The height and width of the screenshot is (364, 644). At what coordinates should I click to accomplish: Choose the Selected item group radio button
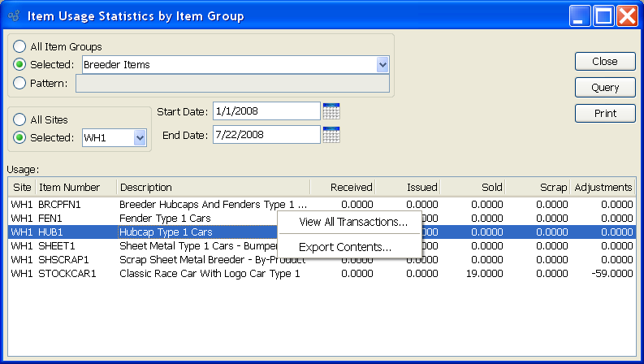point(20,65)
